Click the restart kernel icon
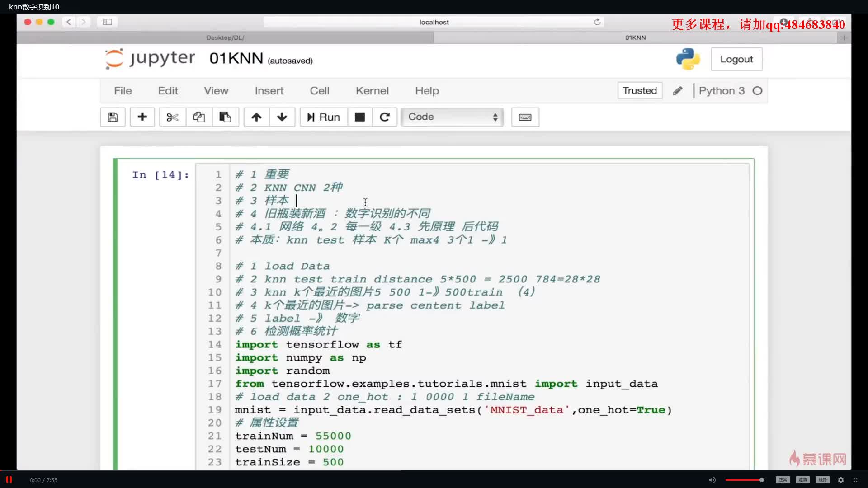Viewport: 868px width, 488px height. (385, 116)
